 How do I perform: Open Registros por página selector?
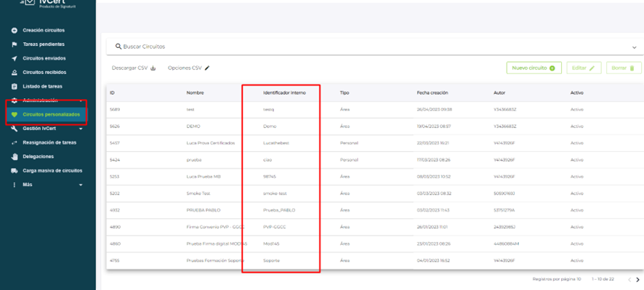[x=557, y=279]
